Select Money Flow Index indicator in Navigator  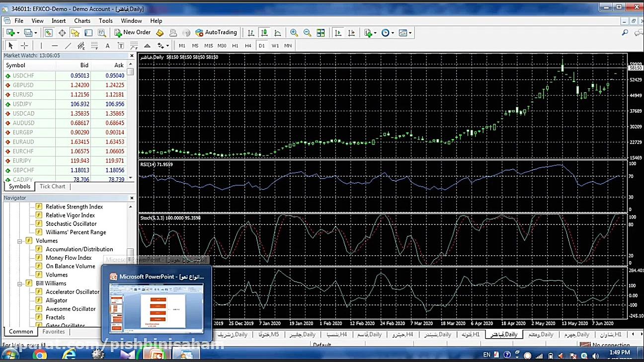tap(69, 258)
